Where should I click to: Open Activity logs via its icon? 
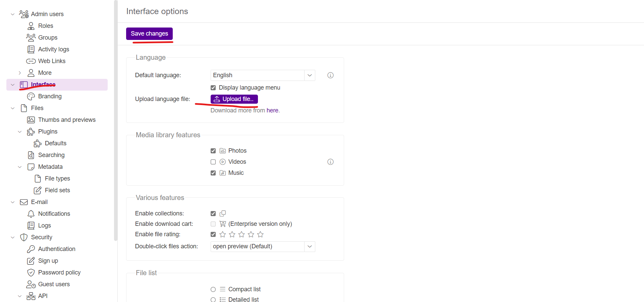point(31,49)
